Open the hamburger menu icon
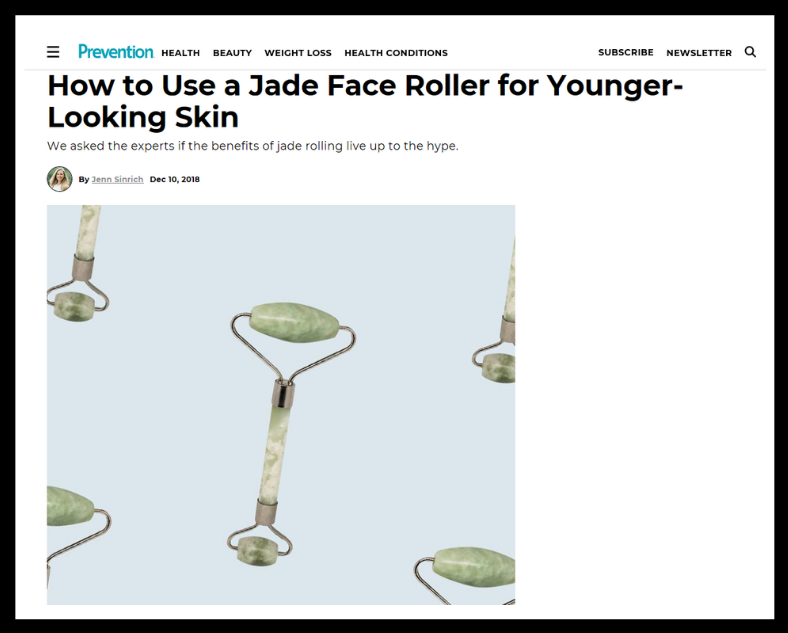788x633 pixels. (x=53, y=52)
